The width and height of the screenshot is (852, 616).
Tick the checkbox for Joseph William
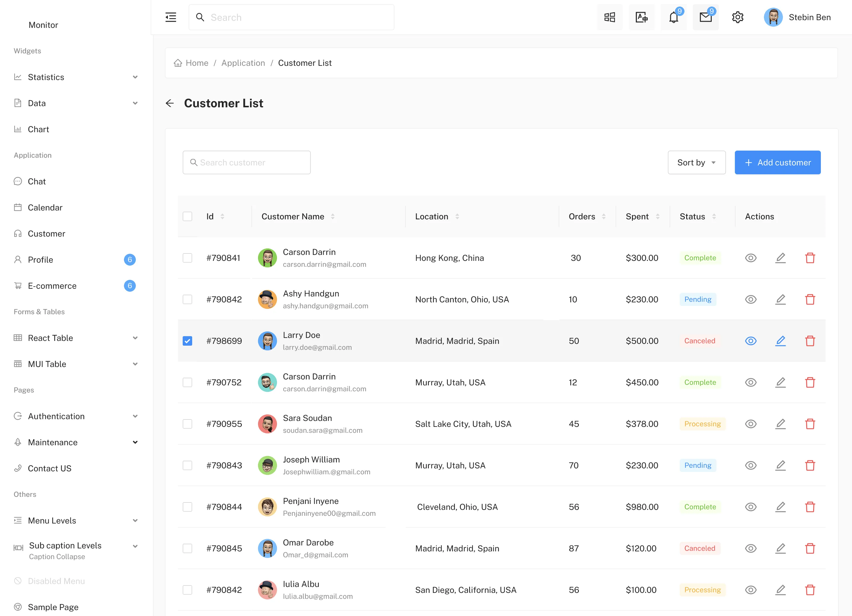(x=187, y=465)
